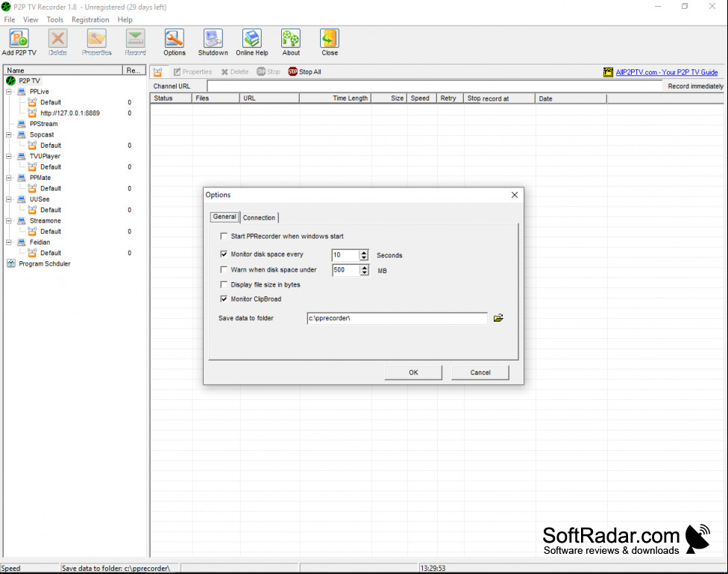Viewport: 728px width, 574px height.
Task: Sort by the Time Length column header
Action: (335, 98)
